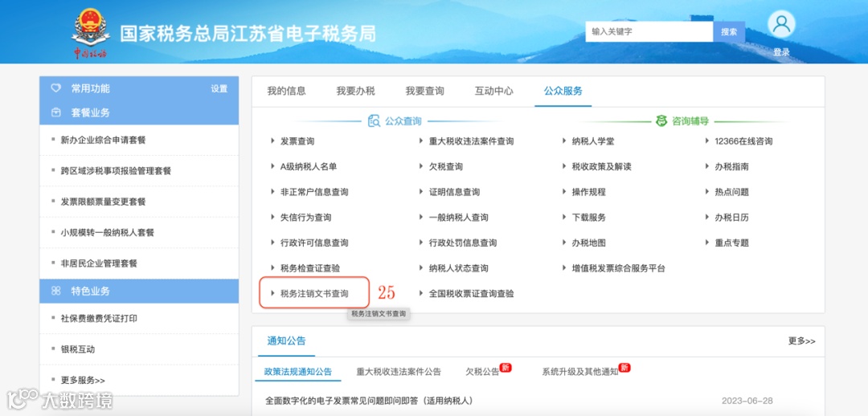Image resolution: width=868 pixels, height=416 pixels.
Task: Select 重大税收违法案件公告 sub-tab
Action: click(399, 372)
